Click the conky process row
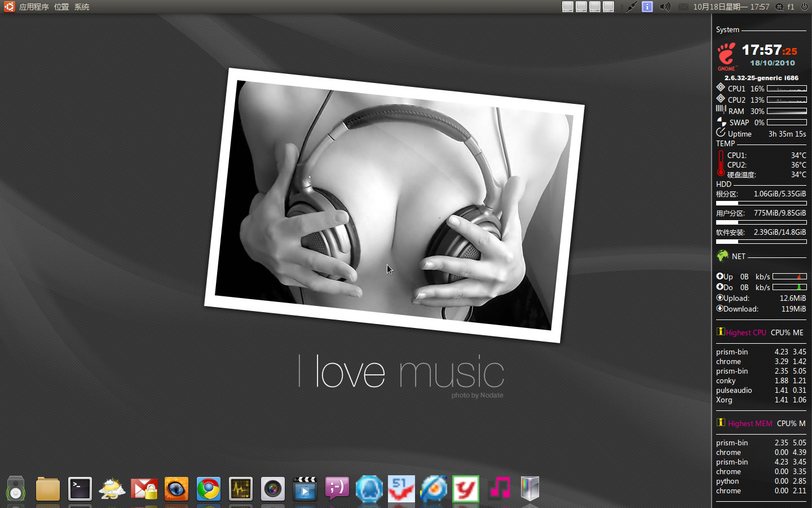 [x=761, y=381]
